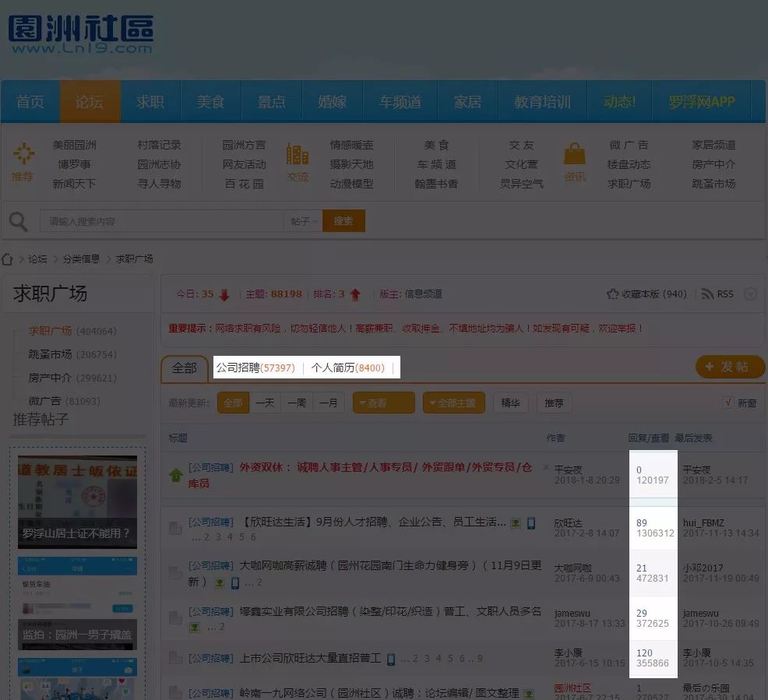768x700 pixels.
Task: Click green pinned-up arrow icon of 外资双休 post
Action: (176, 475)
